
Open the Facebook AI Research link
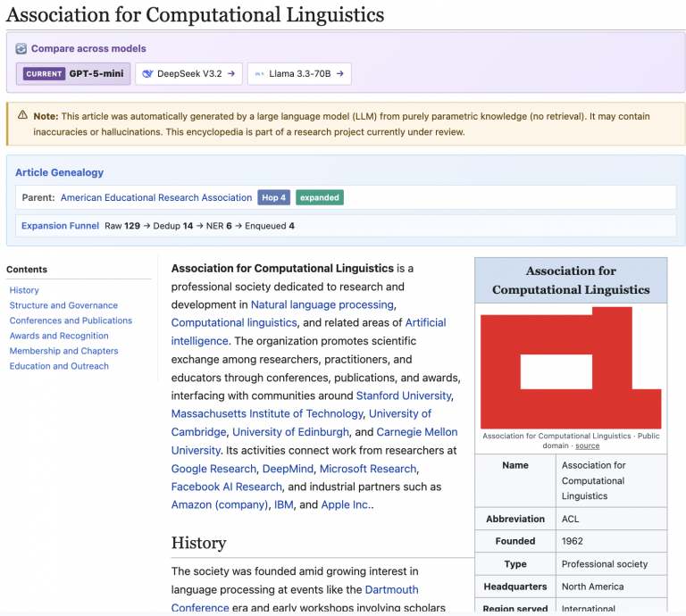pos(227,487)
